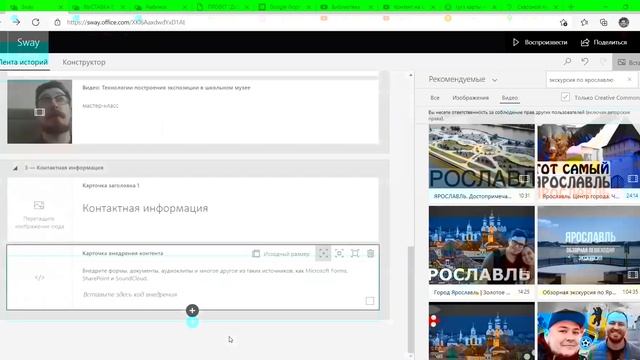Image resolution: width=640 pixels, height=360 pixels.
Task: Click the Исходный размер button
Action: click(281, 254)
